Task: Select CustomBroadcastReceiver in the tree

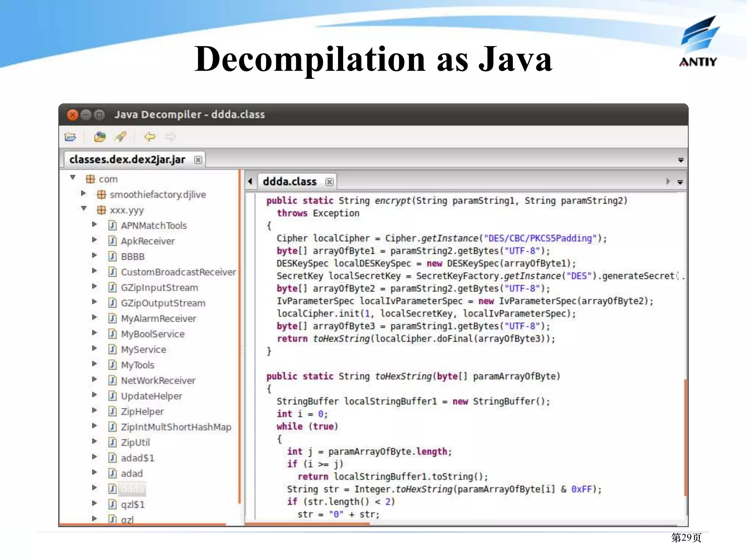Action: tap(178, 272)
